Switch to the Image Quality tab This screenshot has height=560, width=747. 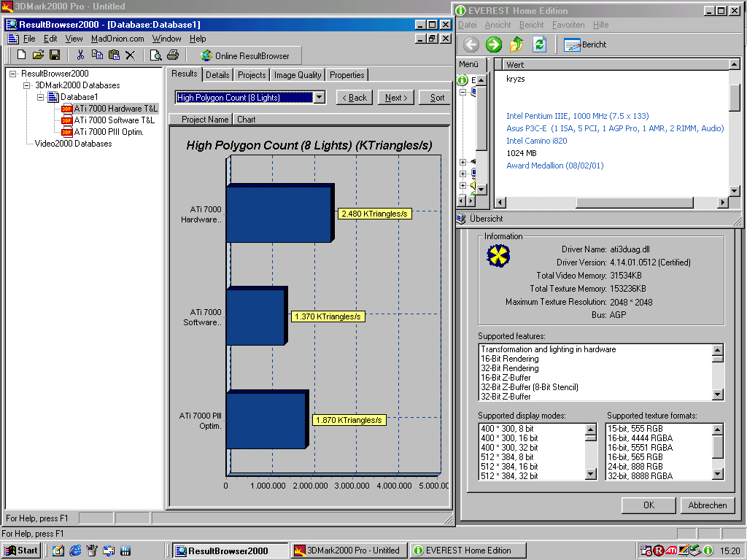point(298,75)
